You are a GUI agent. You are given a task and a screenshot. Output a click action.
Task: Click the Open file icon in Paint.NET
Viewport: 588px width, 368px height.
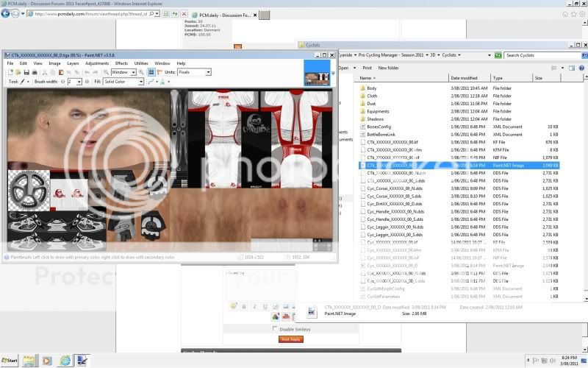coord(18,72)
